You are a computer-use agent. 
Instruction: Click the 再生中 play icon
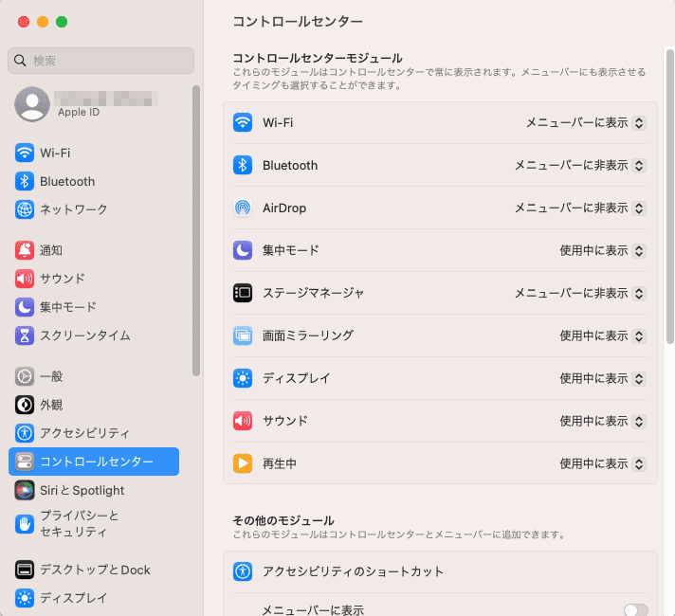(243, 463)
